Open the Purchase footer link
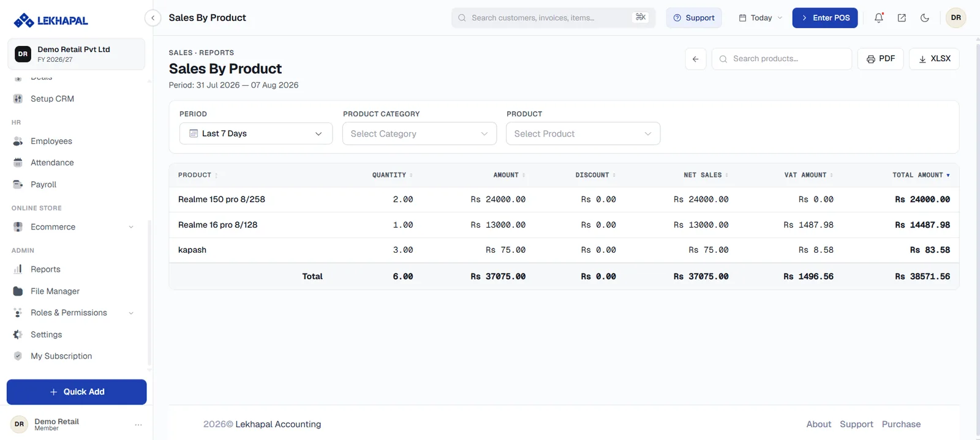The image size is (980, 440). 901,424
